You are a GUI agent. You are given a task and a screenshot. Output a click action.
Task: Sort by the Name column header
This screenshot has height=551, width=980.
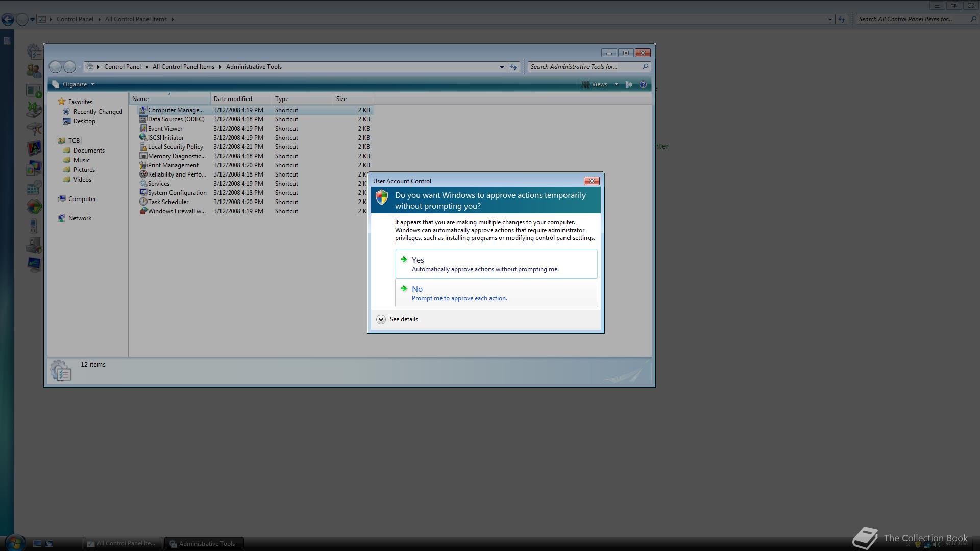coord(169,99)
